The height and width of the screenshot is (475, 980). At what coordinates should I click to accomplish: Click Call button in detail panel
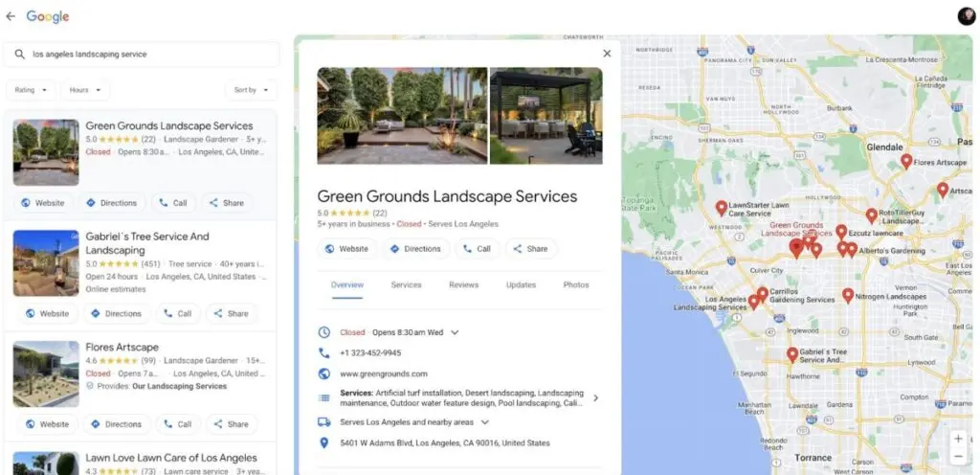(478, 249)
